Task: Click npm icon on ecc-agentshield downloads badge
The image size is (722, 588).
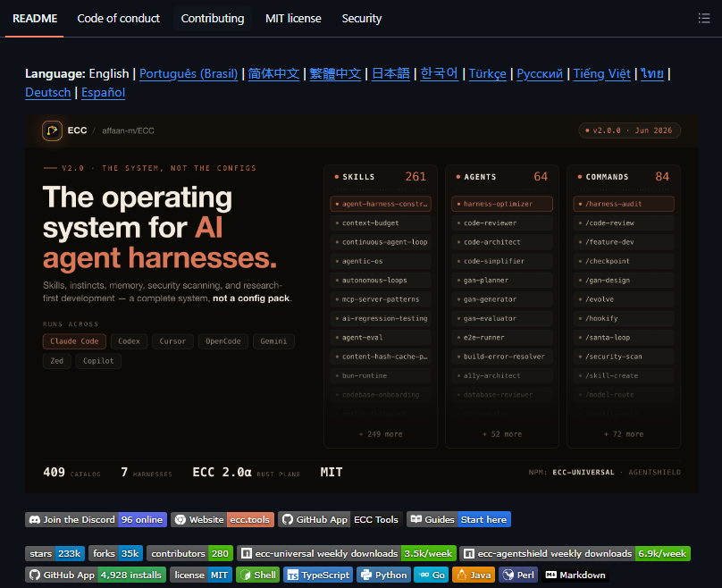Action: pyautogui.click(x=469, y=553)
